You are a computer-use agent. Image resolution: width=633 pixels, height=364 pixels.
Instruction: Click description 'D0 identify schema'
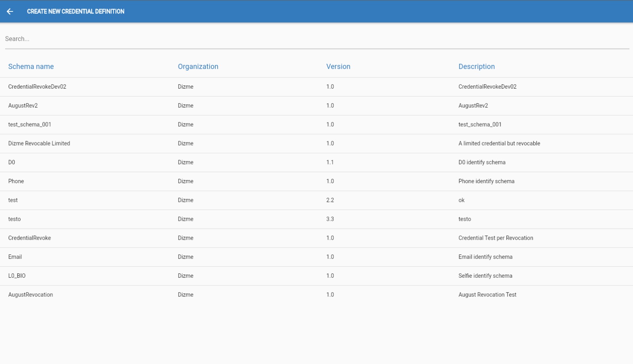(x=482, y=162)
